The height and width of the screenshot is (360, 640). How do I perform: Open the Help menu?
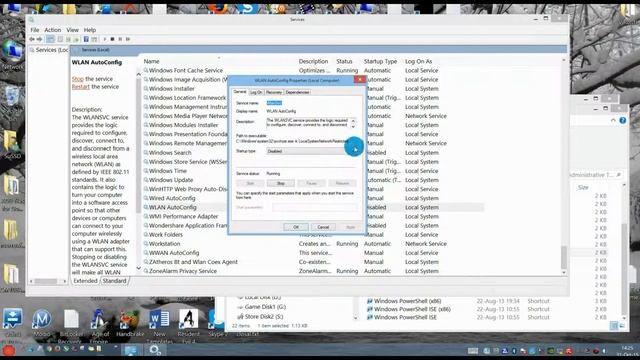tap(90, 30)
